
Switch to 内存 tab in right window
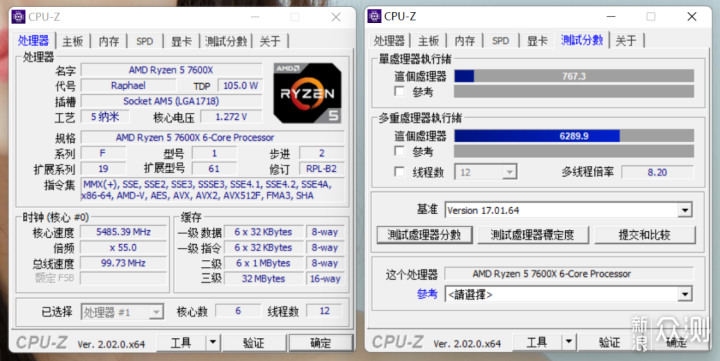click(x=465, y=41)
